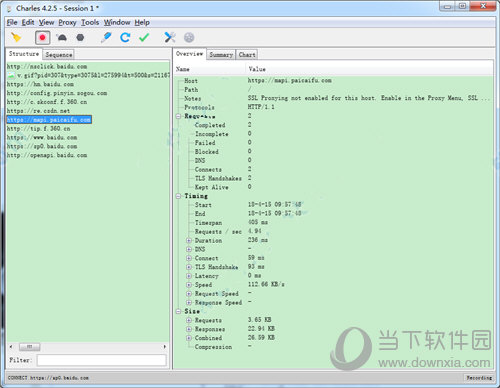Click the Protocols value HTTP/1.1

pos(261,107)
